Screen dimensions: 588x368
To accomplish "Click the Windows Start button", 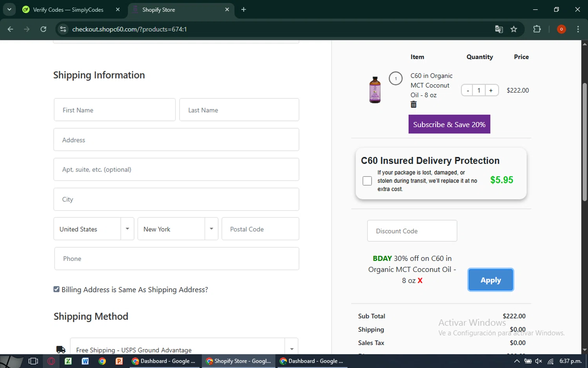I will point(11,361).
